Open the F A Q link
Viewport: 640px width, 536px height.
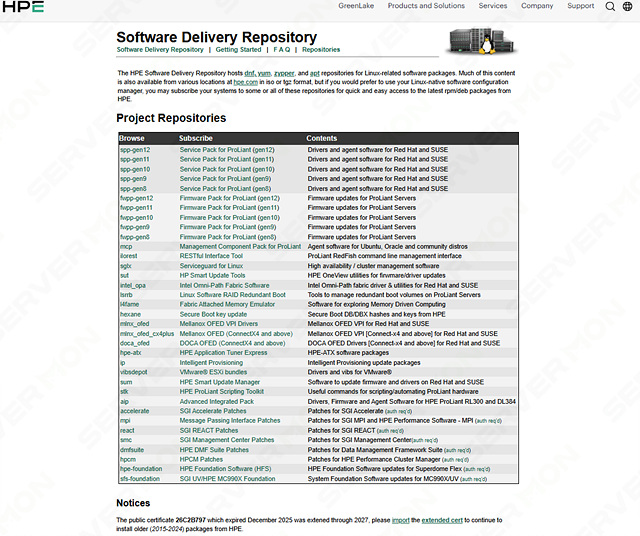coord(282,49)
